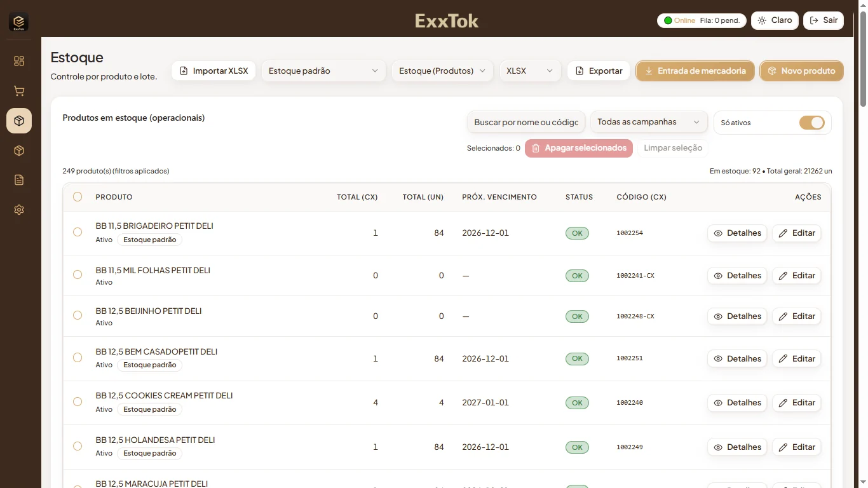Open the shopping cart icon in sidebar

click(19, 91)
